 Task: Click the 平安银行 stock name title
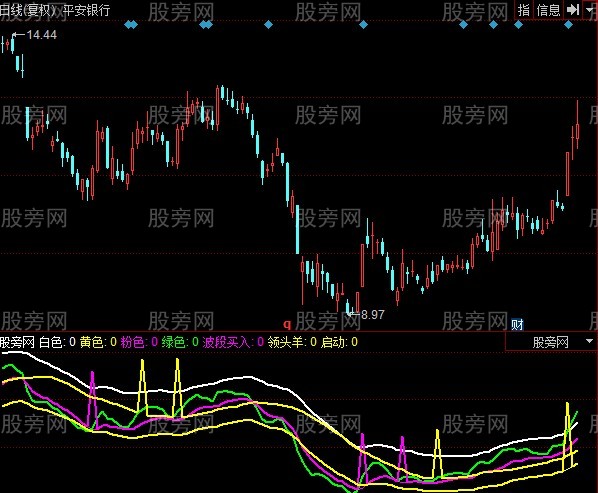click(86, 10)
